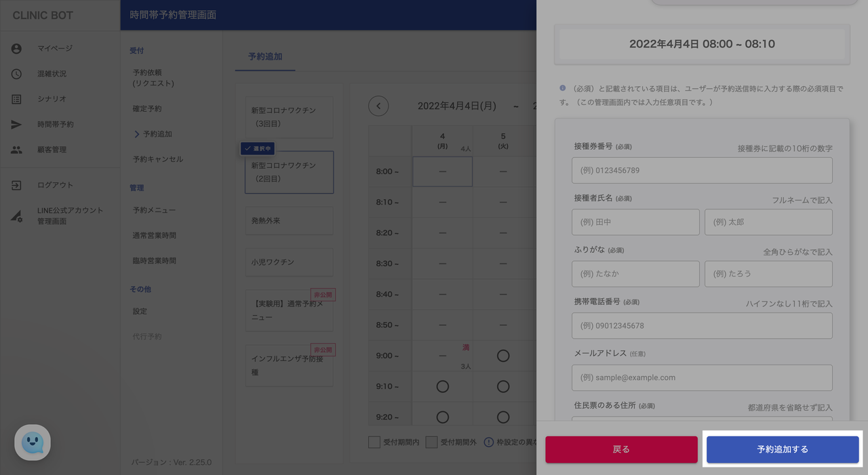The width and height of the screenshot is (868, 475).
Task: Click the 混雑状況 clock icon
Action: pos(16,74)
